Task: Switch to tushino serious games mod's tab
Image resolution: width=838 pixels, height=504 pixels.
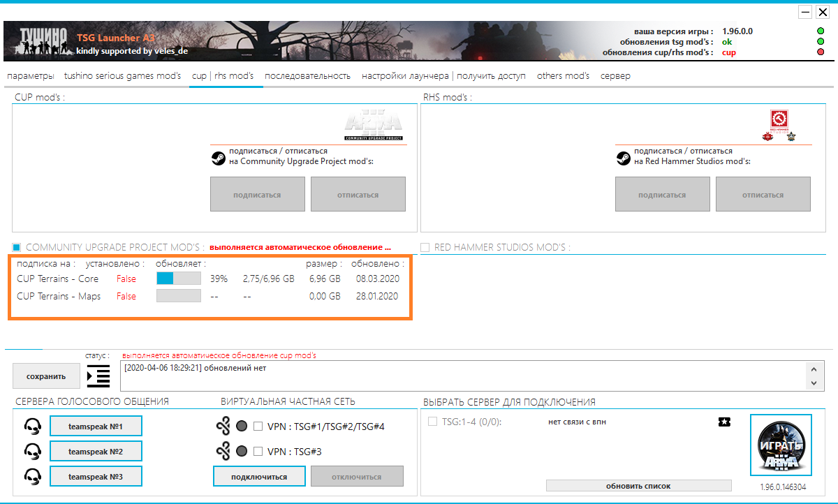Action: tap(122, 75)
